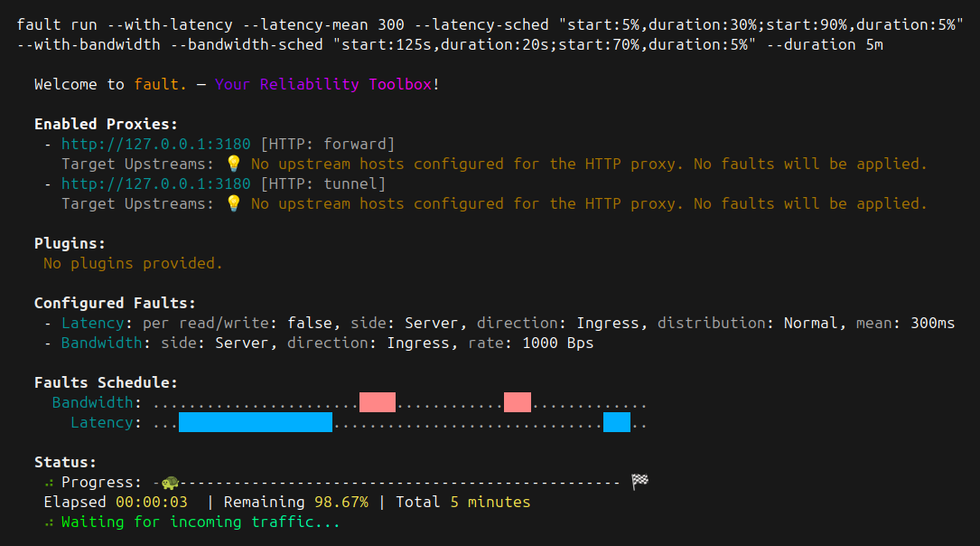The height and width of the screenshot is (546, 980).
Task: Open the 127.0.0.1:3180 link for HTTP forward
Action: (155, 145)
